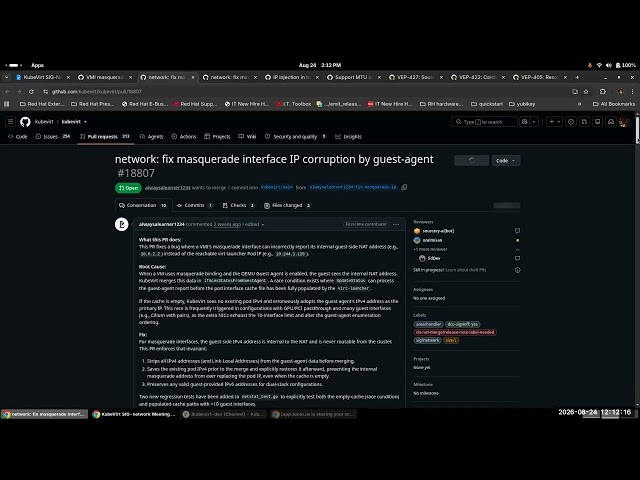Switch to the Checks tab of the PR
Image resolution: width=640 pixels, height=480 pixels.
238,205
